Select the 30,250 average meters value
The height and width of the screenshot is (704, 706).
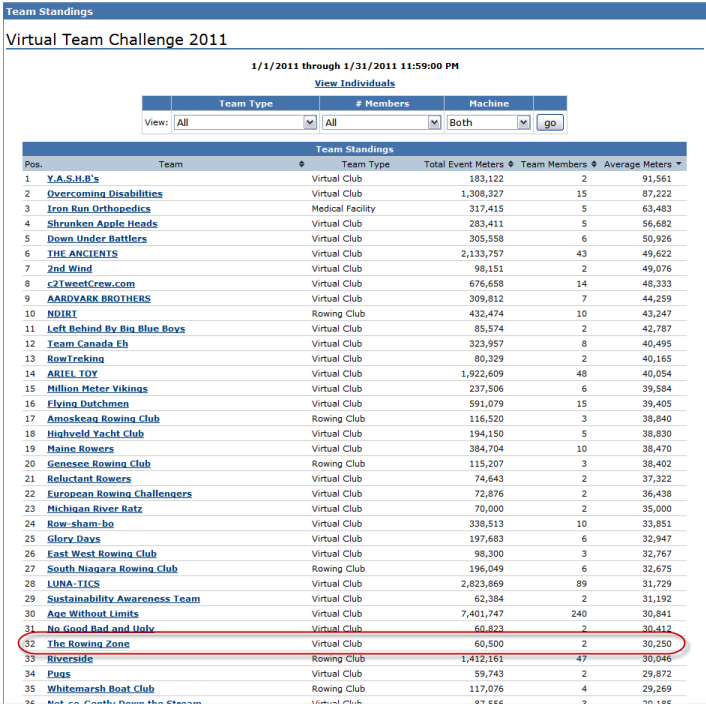(656, 644)
